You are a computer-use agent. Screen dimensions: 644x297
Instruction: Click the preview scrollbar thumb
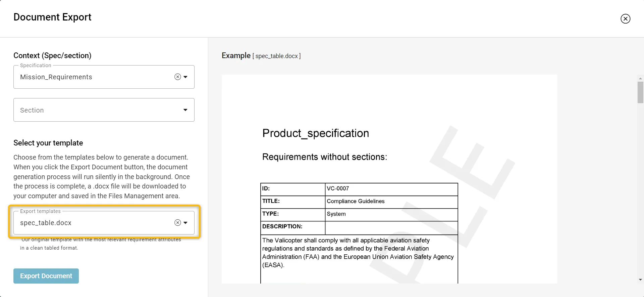coord(640,92)
